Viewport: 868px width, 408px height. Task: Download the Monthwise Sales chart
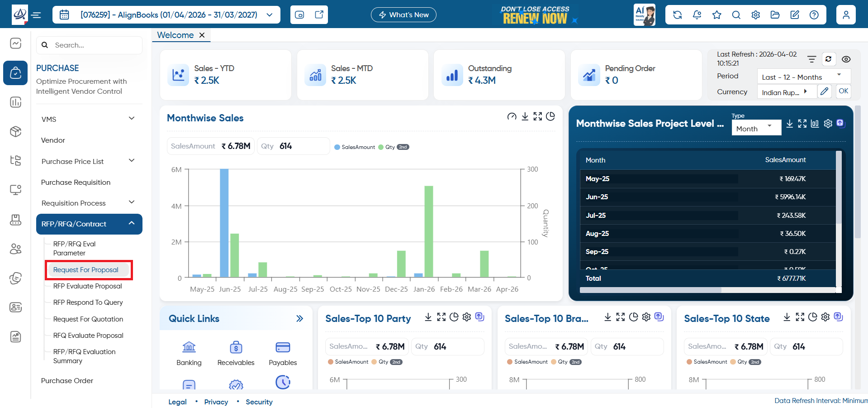(525, 116)
